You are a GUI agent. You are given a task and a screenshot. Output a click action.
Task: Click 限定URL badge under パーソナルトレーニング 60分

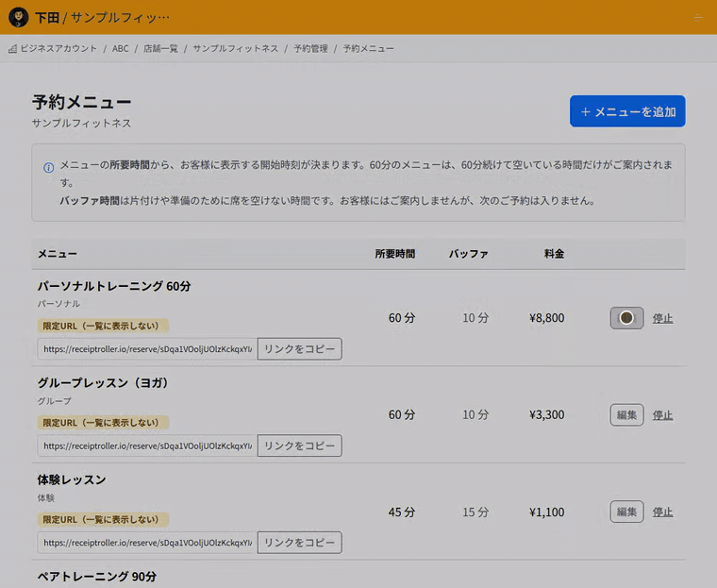click(x=103, y=326)
